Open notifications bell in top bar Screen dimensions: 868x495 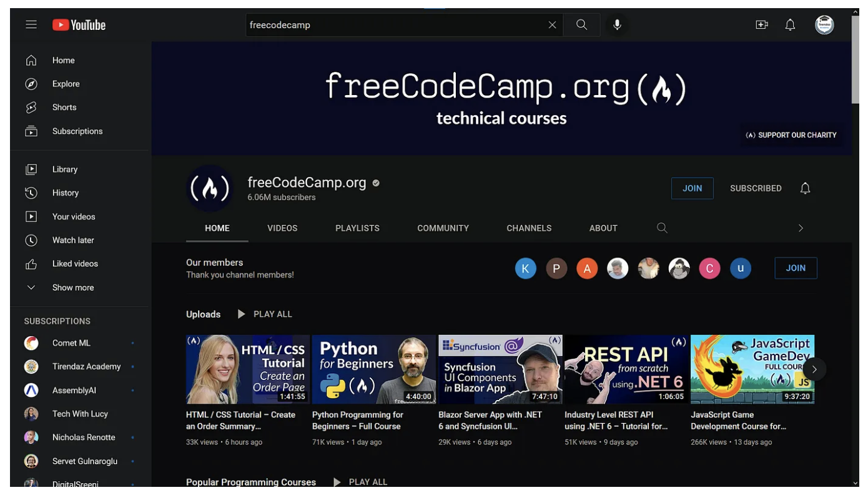[790, 25]
